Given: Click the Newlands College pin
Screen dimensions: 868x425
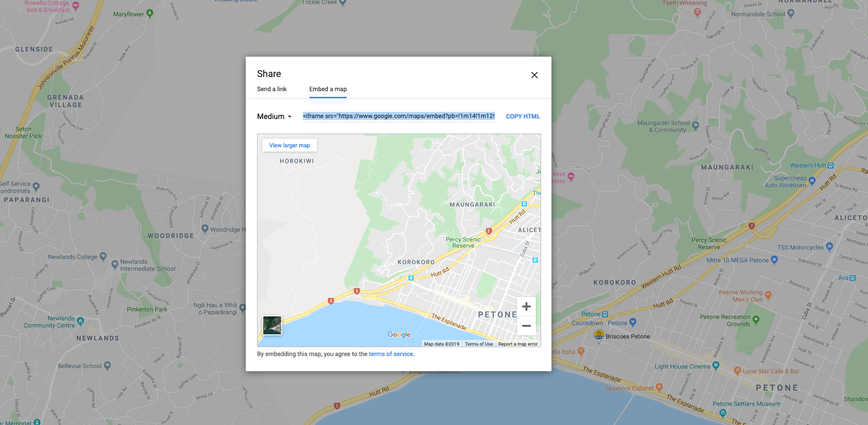Looking at the screenshot, I should click(103, 257).
